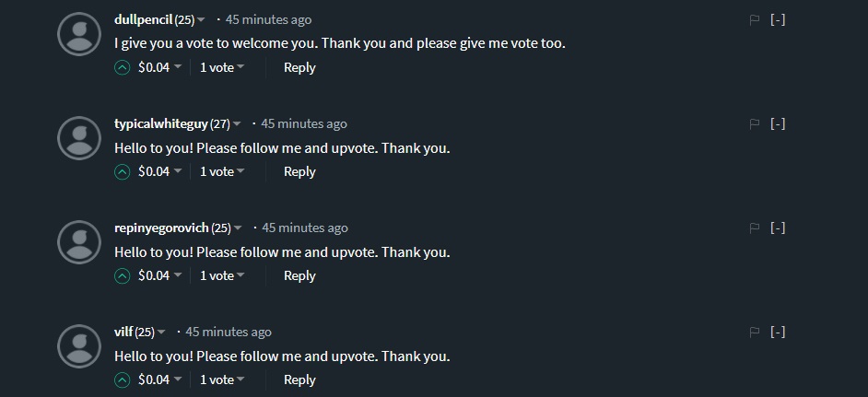Flag vilf's comment
The height and width of the screenshot is (397, 868).
coord(754,332)
